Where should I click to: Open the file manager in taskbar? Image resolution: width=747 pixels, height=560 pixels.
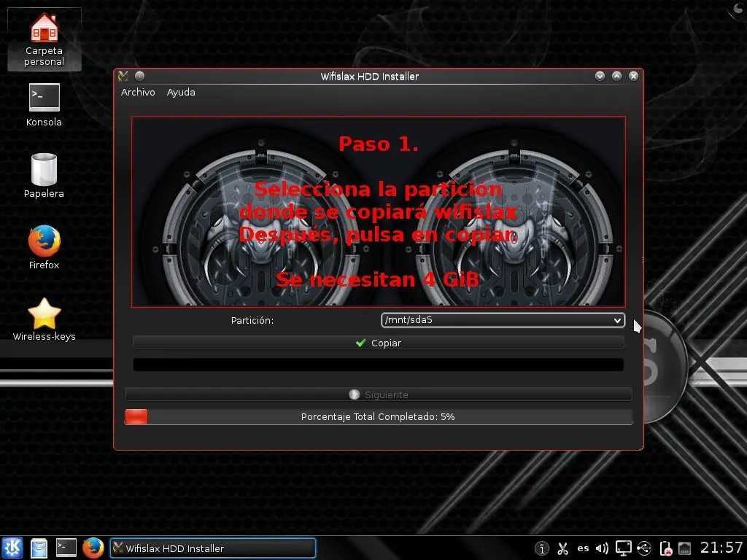(x=39, y=548)
